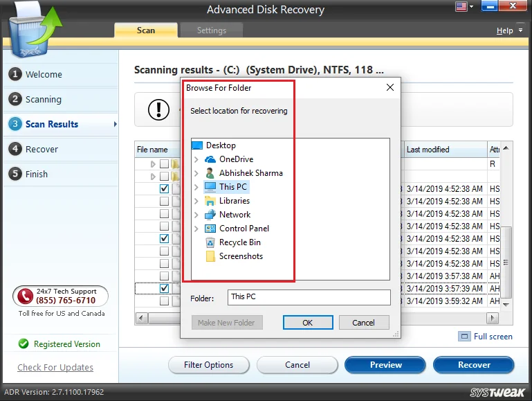
Task: Click the Libraries folder icon
Action: 210,201
